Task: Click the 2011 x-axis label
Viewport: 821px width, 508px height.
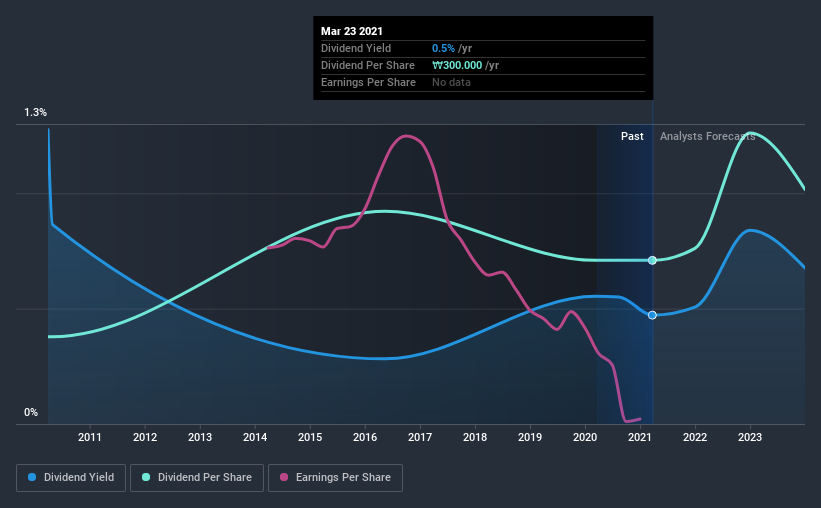Action: click(90, 437)
